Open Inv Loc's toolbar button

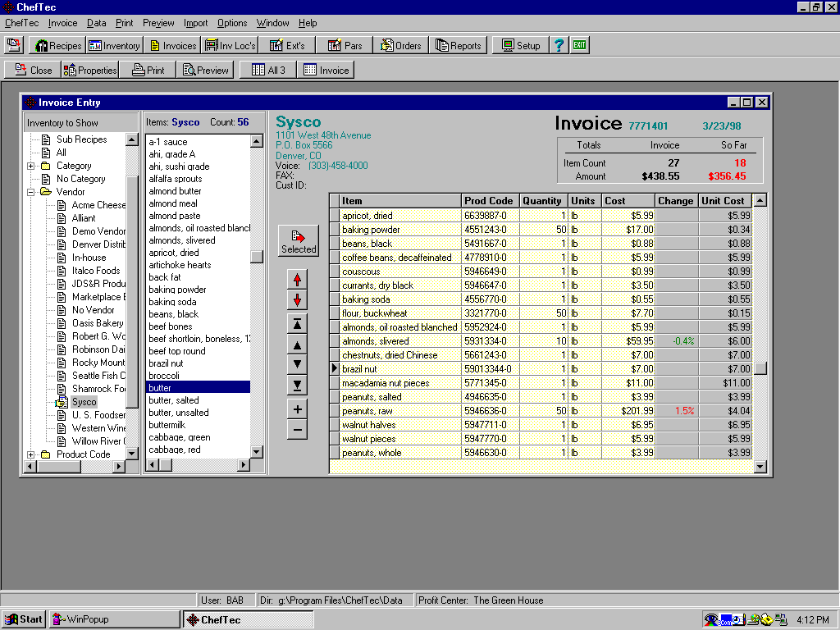click(230, 46)
